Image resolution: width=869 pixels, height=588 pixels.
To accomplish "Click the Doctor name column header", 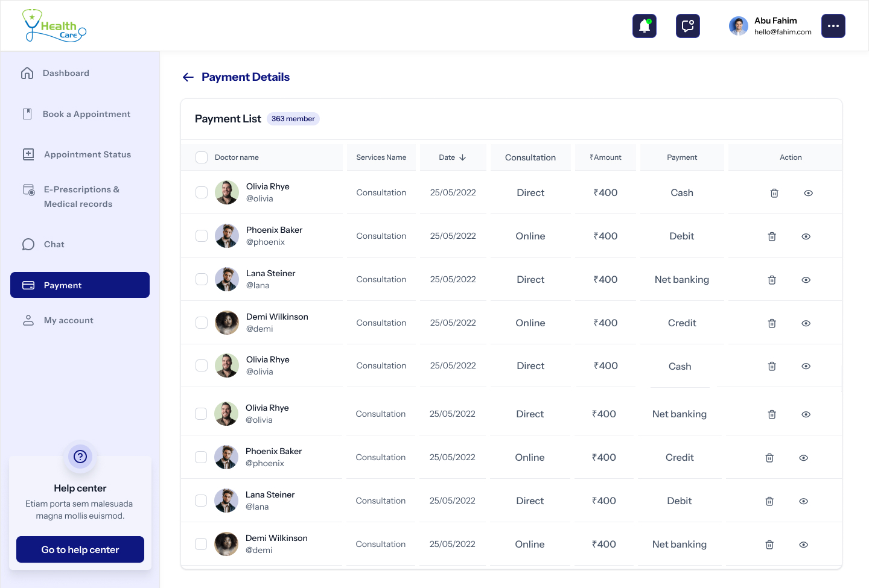I will tap(237, 157).
